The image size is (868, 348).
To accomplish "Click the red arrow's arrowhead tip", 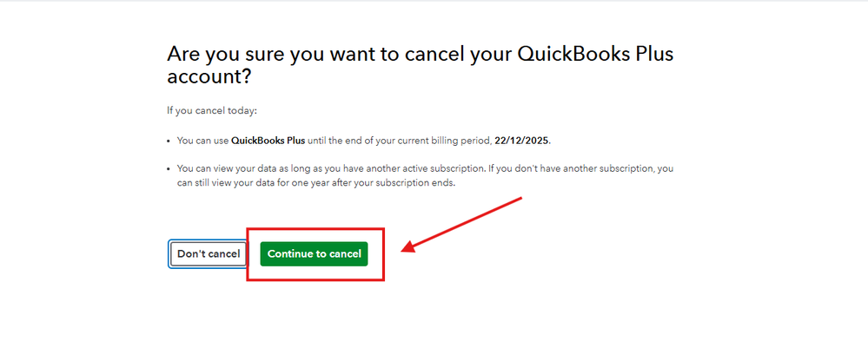I will click(403, 253).
